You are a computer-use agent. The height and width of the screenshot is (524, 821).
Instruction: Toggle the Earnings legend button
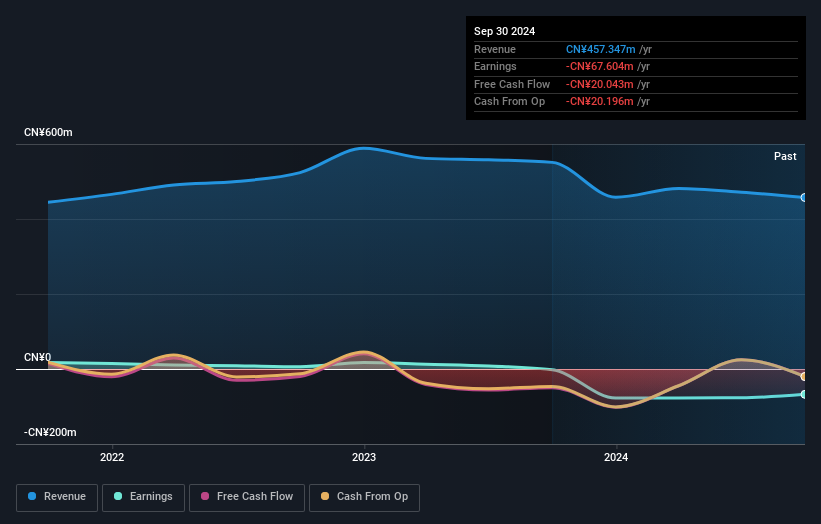pos(143,497)
